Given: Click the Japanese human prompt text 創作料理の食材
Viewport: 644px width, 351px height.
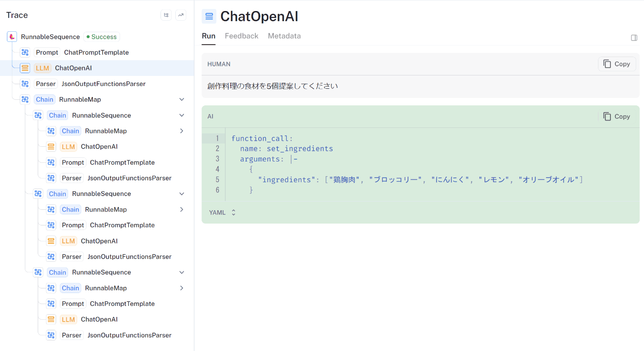Looking at the screenshot, I should point(273,86).
